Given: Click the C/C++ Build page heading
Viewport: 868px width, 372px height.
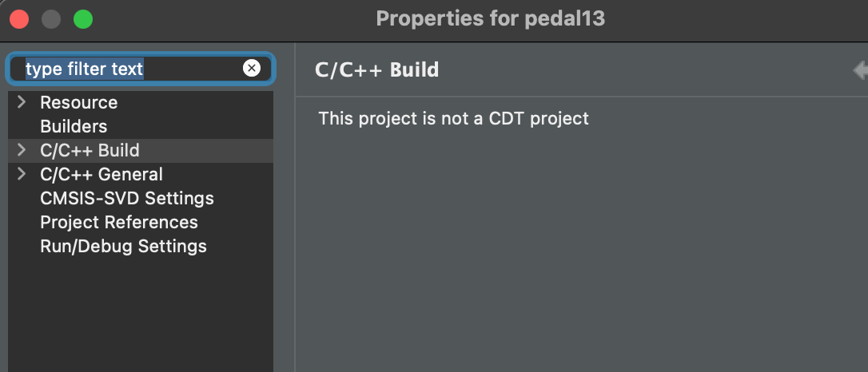Looking at the screenshot, I should 377,70.
